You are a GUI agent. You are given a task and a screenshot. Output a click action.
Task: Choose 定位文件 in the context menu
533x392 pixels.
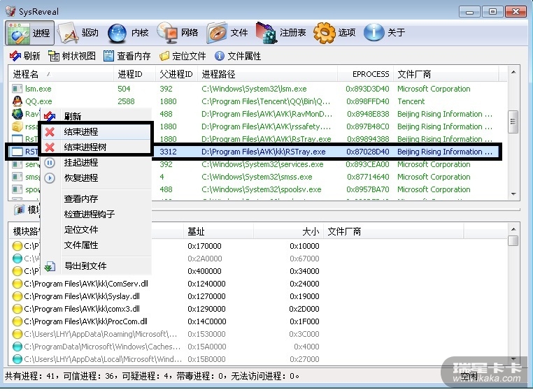pyautogui.click(x=96, y=230)
